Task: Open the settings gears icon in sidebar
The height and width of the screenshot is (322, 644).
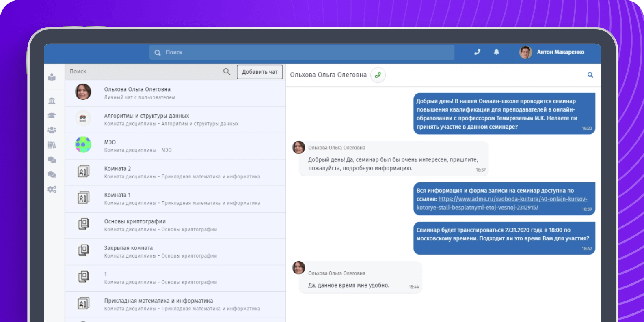Action: pyautogui.click(x=52, y=189)
